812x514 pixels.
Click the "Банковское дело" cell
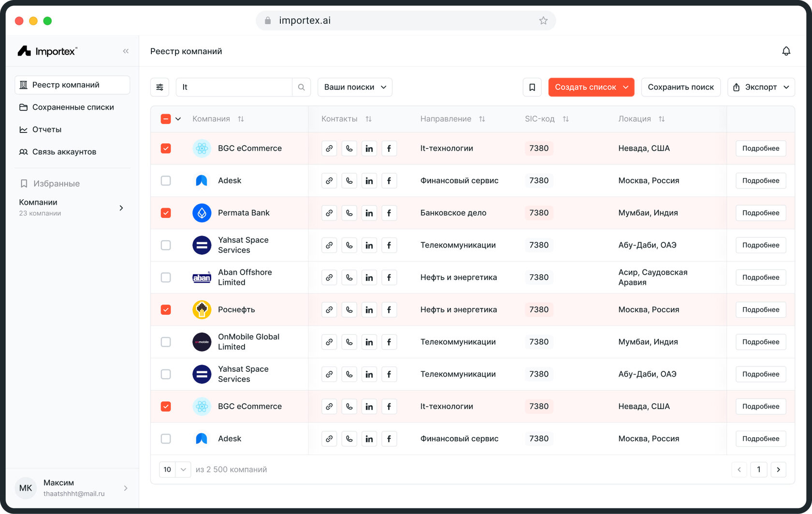click(453, 213)
